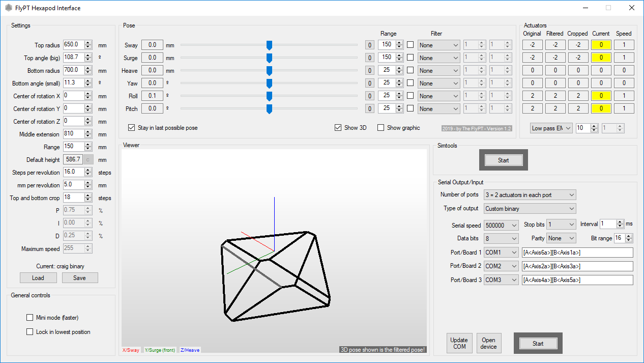The width and height of the screenshot is (644, 363).
Task: Open the Serial speed dropdown
Action: point(501,225)
